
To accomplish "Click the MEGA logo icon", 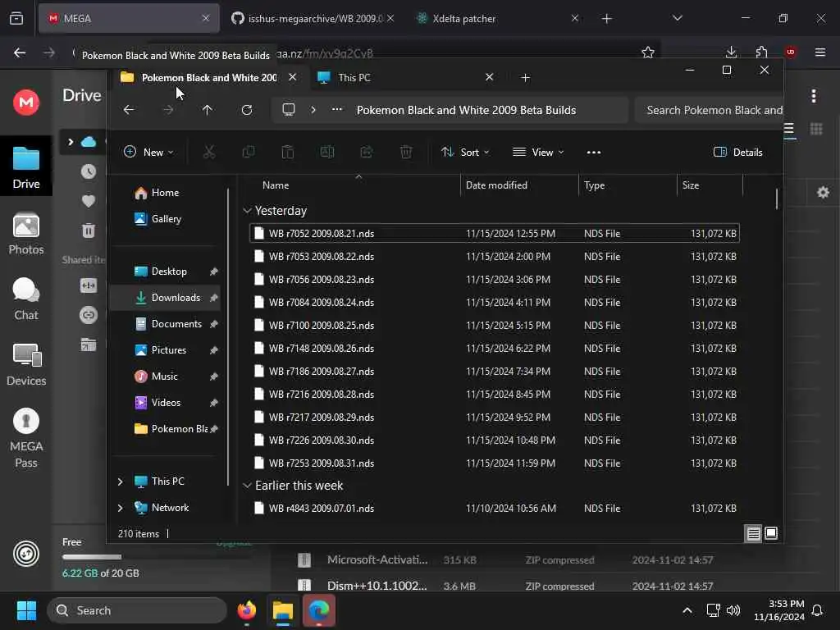I will 25,103.
